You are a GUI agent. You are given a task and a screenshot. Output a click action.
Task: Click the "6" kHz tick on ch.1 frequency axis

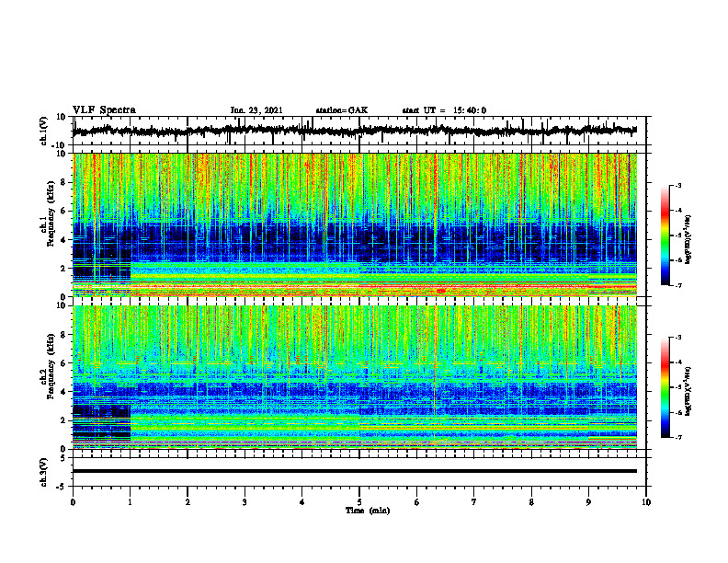click(64, 212)
